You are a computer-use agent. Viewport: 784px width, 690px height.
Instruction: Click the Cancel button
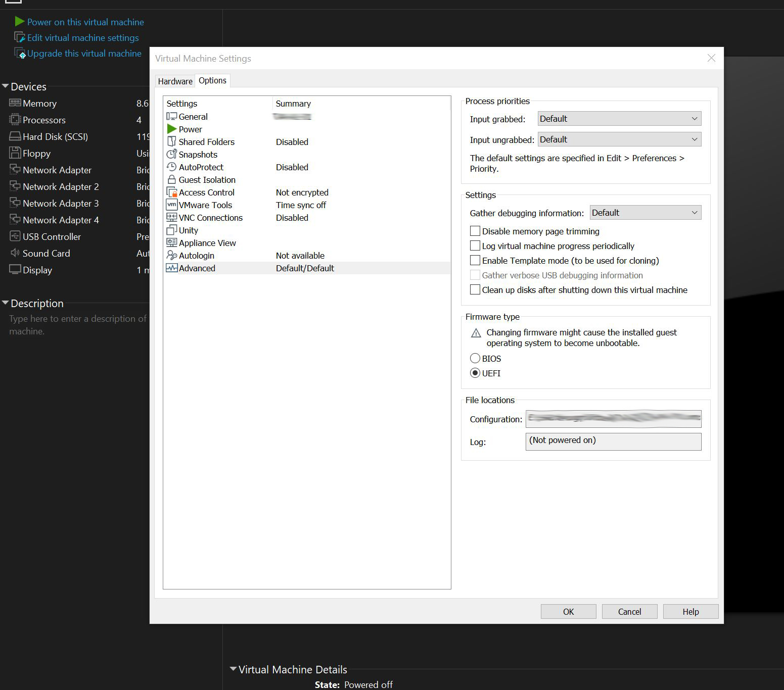coord(629,612)
